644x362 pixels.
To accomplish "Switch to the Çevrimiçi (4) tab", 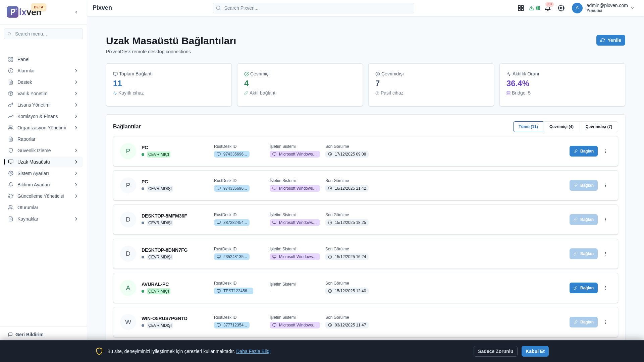I will pyautogui.click(x=561, y=127).
